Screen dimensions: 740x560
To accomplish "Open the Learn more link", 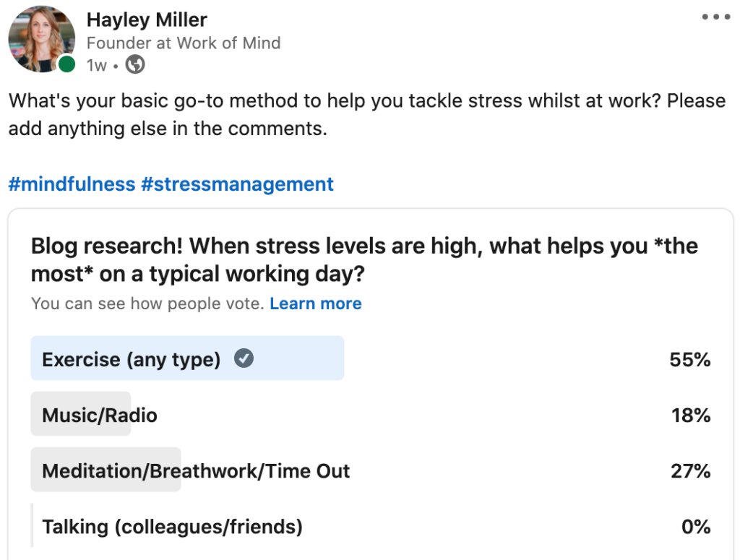I will point(316,304).
